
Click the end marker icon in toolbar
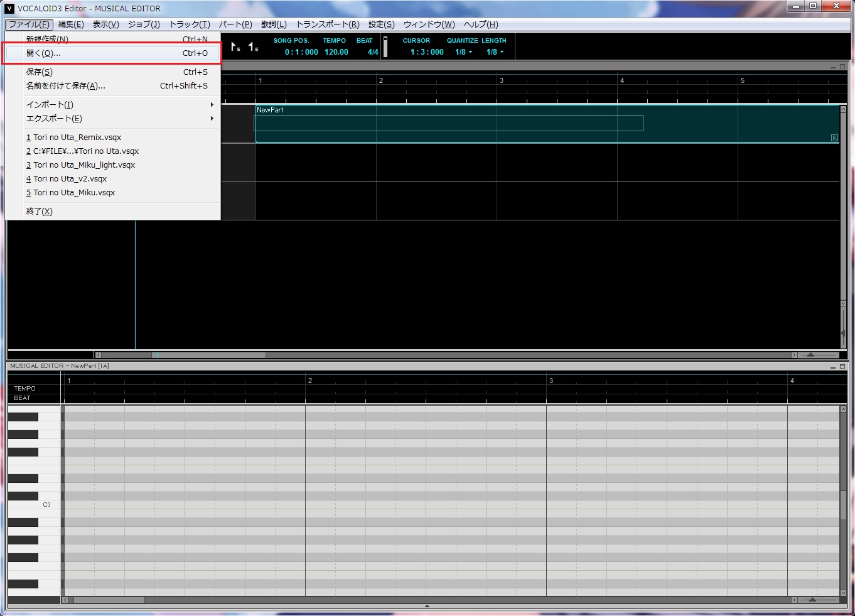coord(253,46)
